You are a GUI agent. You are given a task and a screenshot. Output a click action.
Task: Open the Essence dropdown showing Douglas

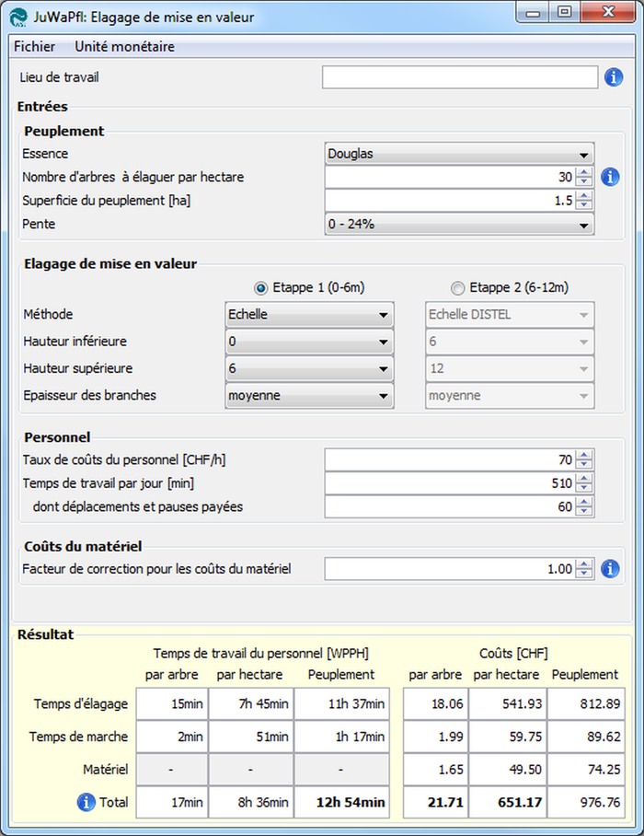pos(459,154)
